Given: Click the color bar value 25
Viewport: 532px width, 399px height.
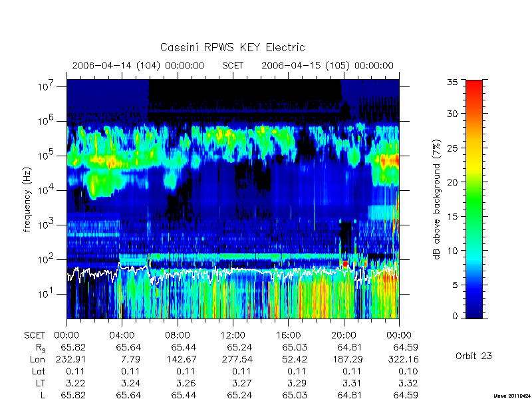Looking at the screenshot, I should click(x=453, y=148).
